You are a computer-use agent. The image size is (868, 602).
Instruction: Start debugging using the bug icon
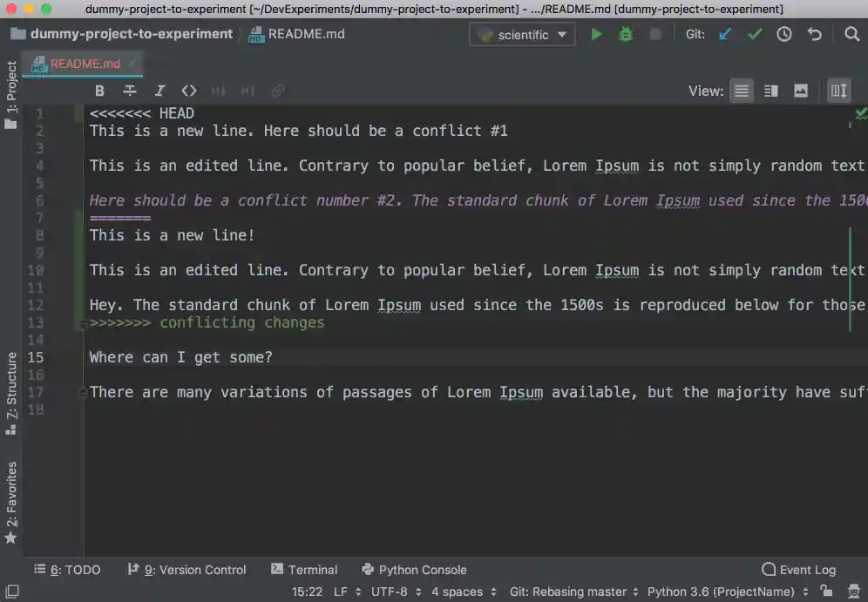pyautogui.click(x=628, y=34)
